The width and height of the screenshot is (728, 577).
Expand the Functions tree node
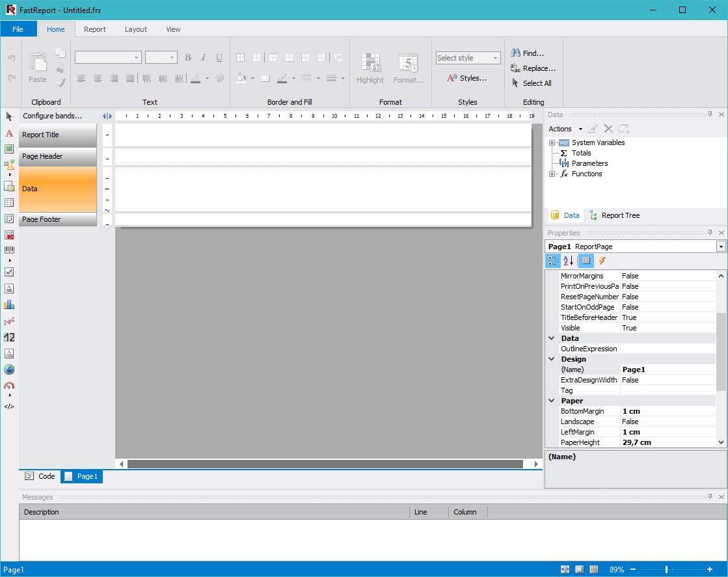552,174
